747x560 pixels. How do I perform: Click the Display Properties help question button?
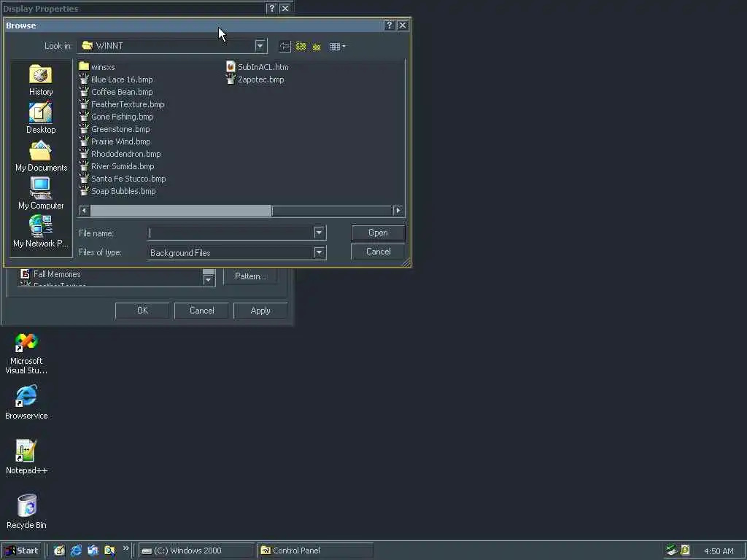[x=271, y=8]
